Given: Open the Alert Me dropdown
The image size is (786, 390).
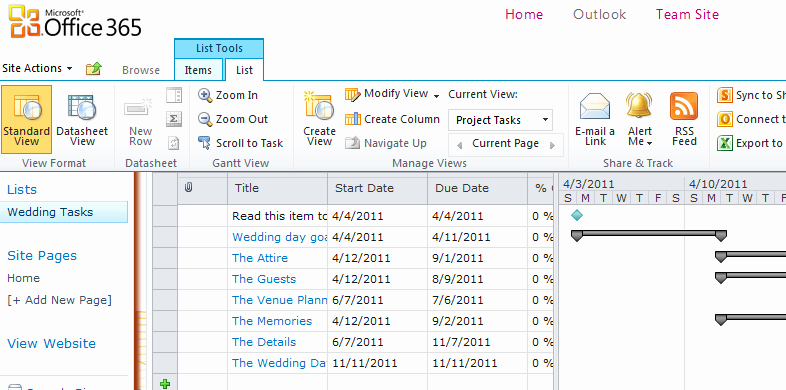Looking at the screenshot, I should tap(639, 119).
